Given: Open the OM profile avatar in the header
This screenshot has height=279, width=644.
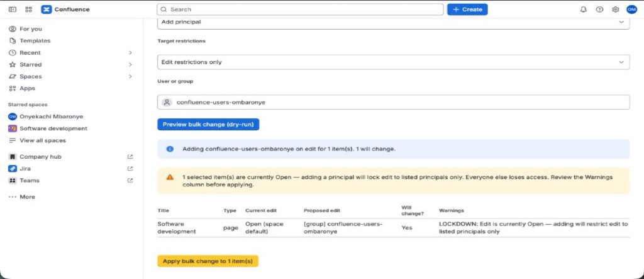Looking at the screenshot, I should [x=631, y=9].
